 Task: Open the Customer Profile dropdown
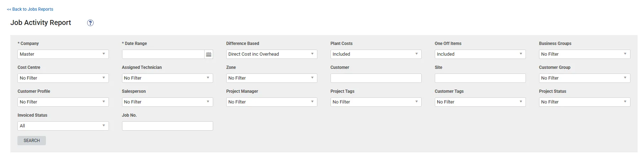(63, 102)
